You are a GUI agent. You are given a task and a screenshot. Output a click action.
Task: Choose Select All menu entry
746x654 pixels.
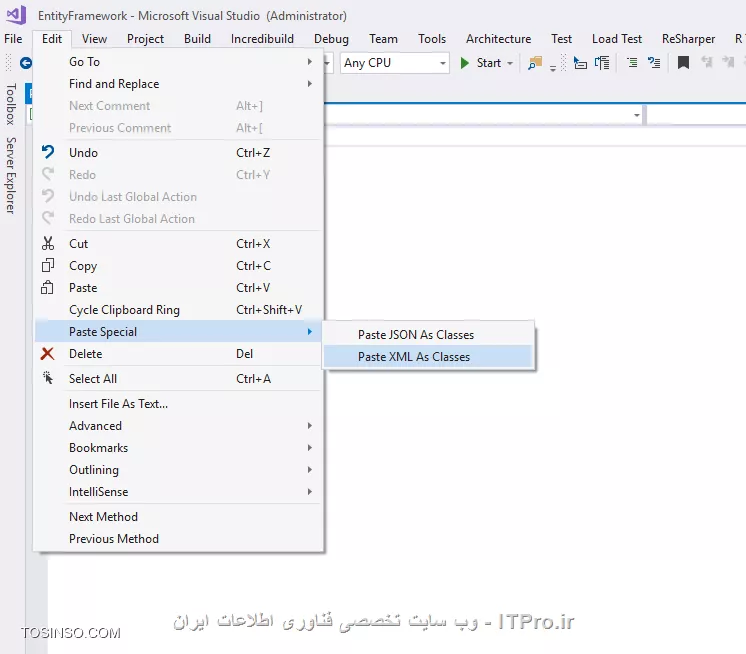(178, 379)
